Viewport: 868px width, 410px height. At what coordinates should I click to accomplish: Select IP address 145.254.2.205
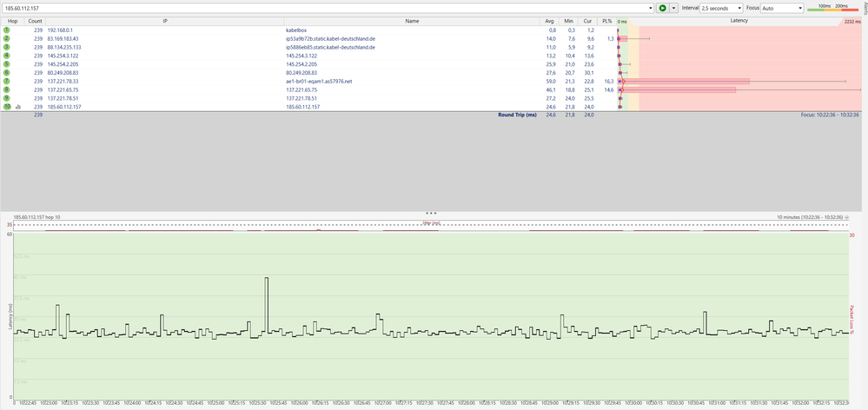63,64
